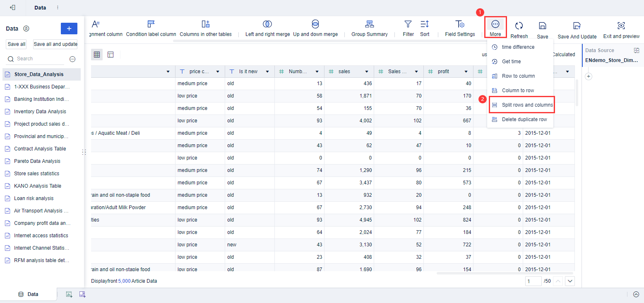The width and height of the screenshot is (644, 303).
Task: Click the Filter funnel icon
Action: tap(408, 24)
